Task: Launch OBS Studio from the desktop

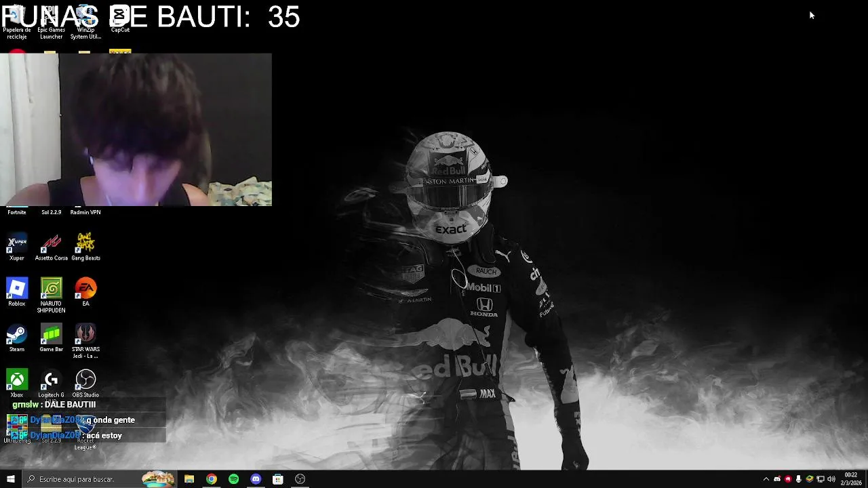Action: point(85,384)
